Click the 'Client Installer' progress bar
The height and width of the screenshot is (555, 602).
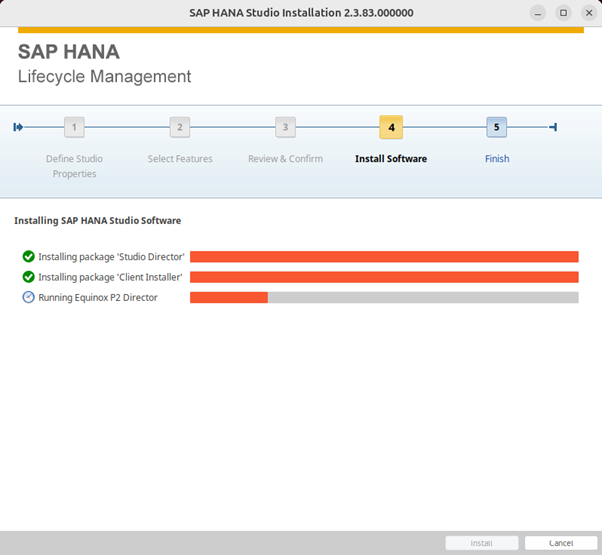click(384, 277)
